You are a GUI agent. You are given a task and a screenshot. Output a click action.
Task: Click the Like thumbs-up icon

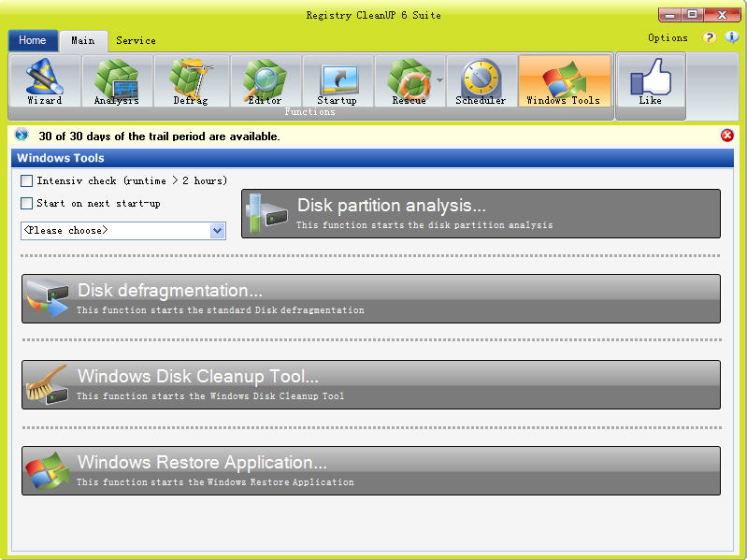[x=651, y=81]
